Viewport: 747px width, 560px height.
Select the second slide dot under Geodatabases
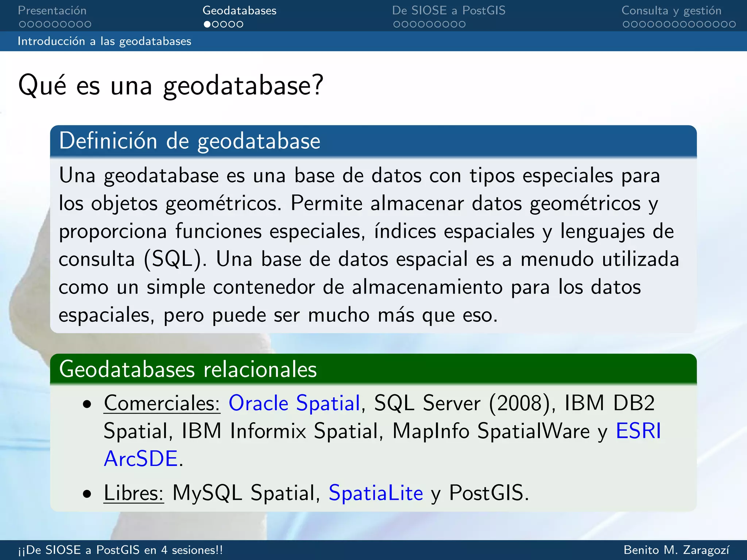click(215, 24)
